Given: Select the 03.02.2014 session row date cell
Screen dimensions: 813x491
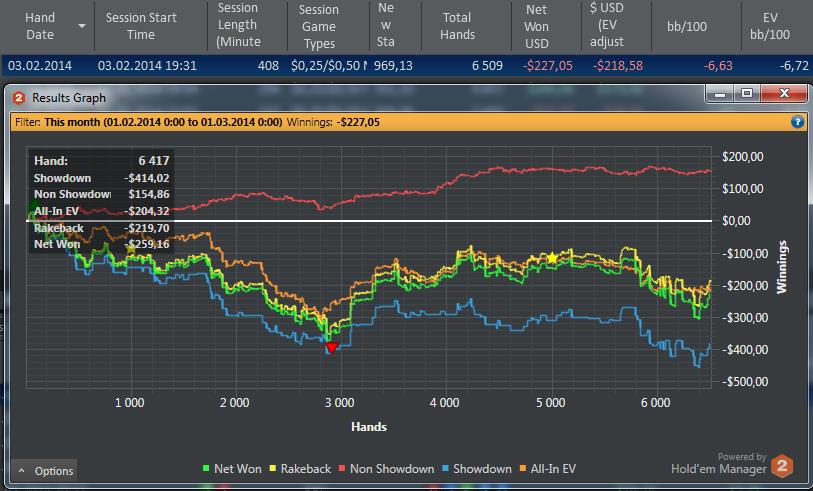Looking at the screenshot, I should pyautogui.click(x=40, y=66).
